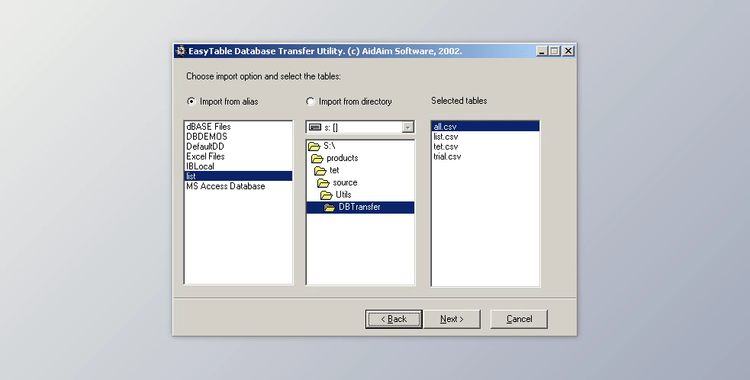Viewport: 750px width, 380px height.
Task: Select the Import from directory radio button
Action: pyautogui.click(x=310, y=101)
